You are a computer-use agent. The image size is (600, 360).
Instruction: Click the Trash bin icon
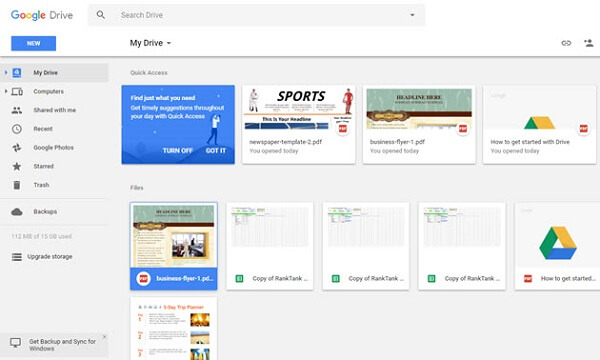coord(17,185)
